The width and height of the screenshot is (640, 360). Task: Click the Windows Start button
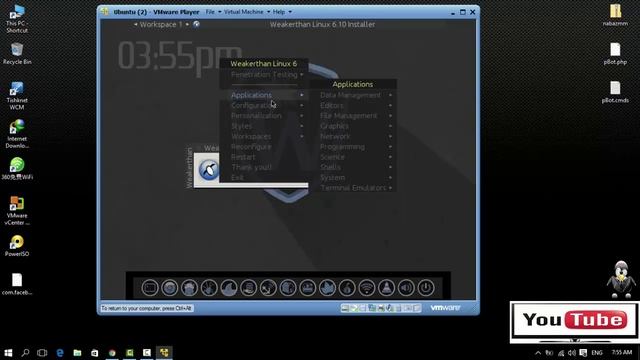click(8, 353)
